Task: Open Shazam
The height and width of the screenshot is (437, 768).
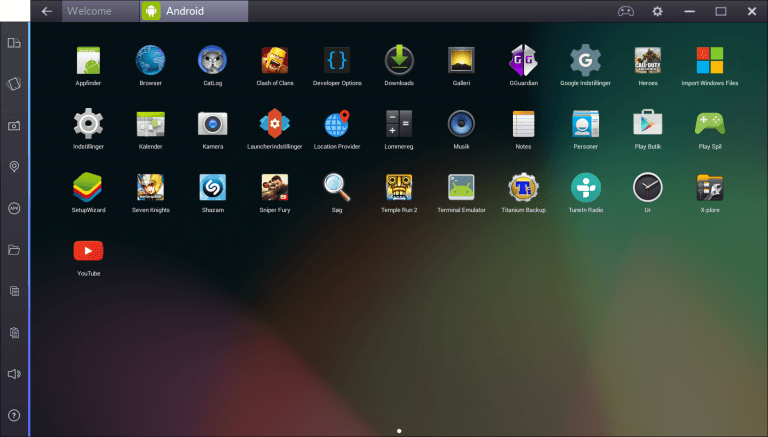Action: coord(213,187)
